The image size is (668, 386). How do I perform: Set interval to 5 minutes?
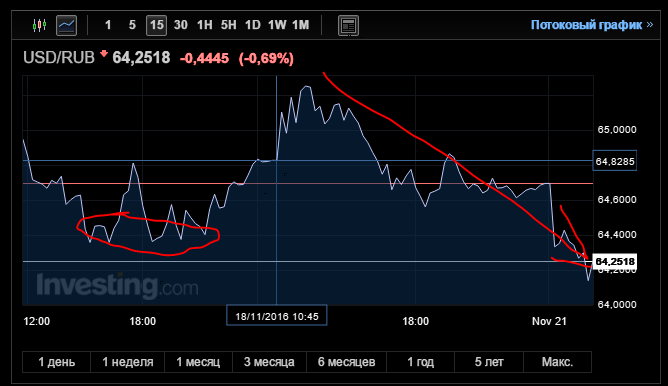pyautogui.click(x=132, y=25)
